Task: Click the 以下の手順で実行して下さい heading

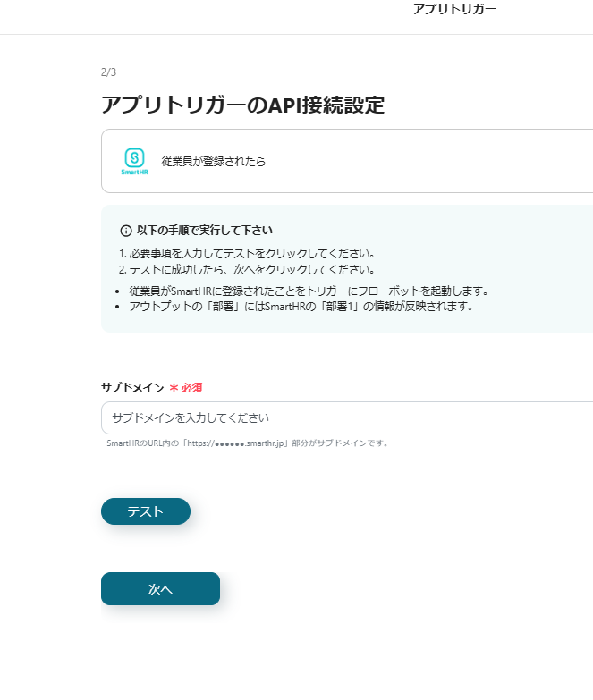Action: click(205, 231)
